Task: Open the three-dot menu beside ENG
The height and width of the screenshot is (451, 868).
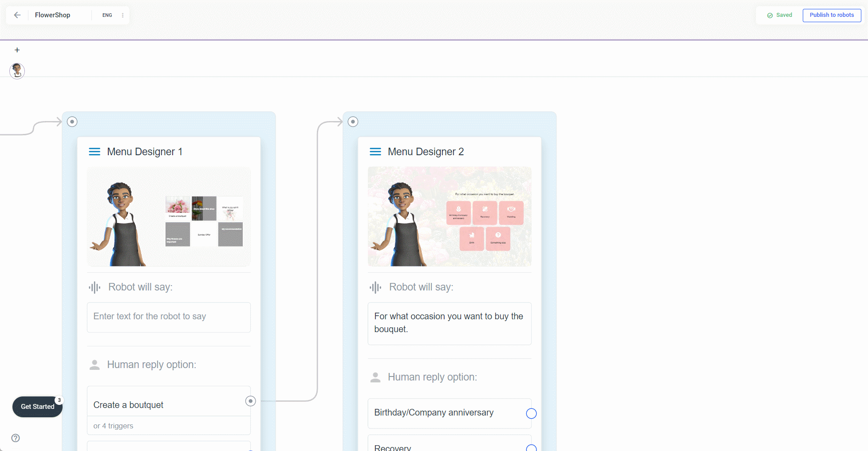Action: pyautogui.click(x=122, y=15)
